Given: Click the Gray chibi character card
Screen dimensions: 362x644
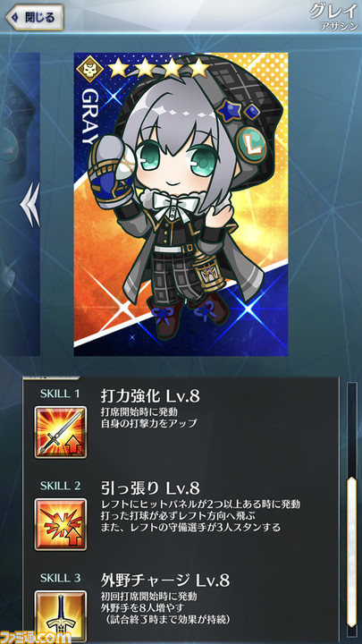Looking at the screenshot, I should pos(181,204).
